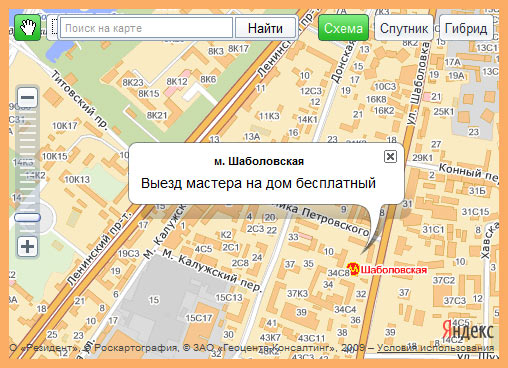Click building number 15С17

click(199, 318)
